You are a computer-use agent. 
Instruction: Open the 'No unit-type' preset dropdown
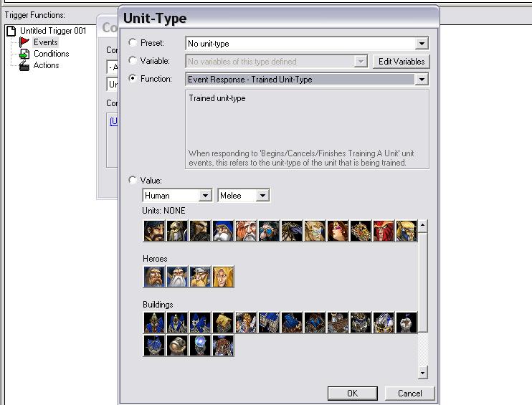click(x=307, y=44)
